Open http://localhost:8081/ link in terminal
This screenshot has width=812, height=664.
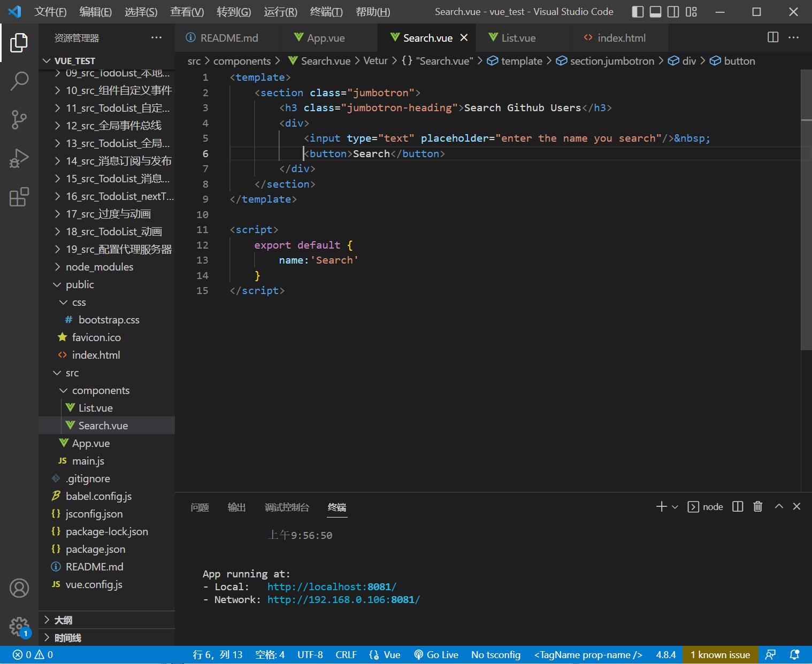332,587
